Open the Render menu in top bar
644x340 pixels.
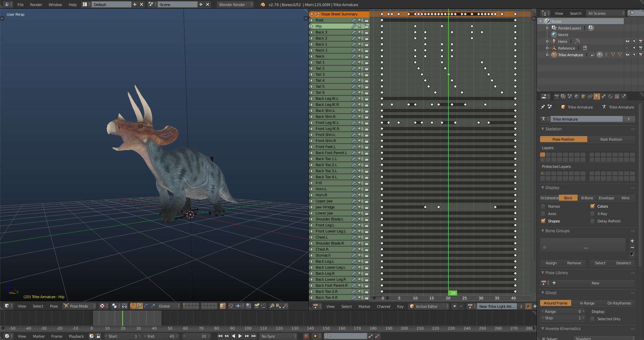click(36, 5)
